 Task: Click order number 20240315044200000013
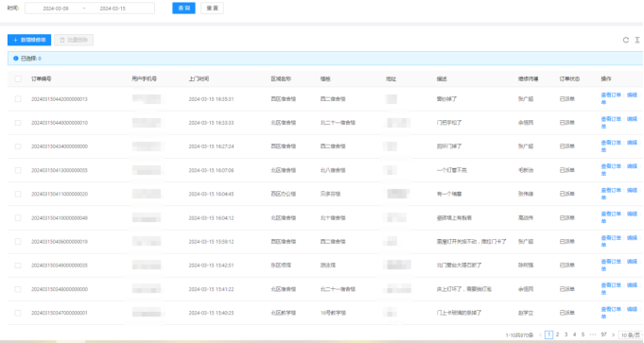60,99
